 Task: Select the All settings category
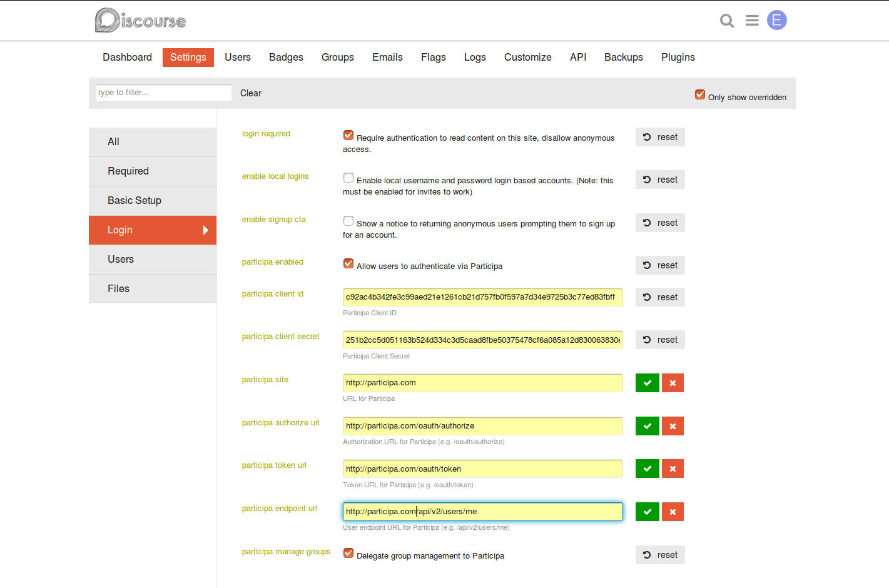153,142
